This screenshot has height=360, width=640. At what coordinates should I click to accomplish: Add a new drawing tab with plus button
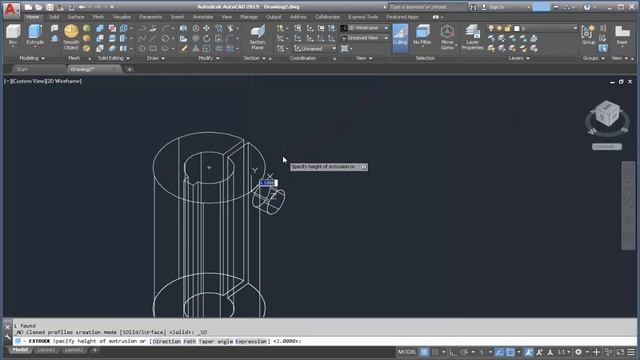(x=129, y=69)
